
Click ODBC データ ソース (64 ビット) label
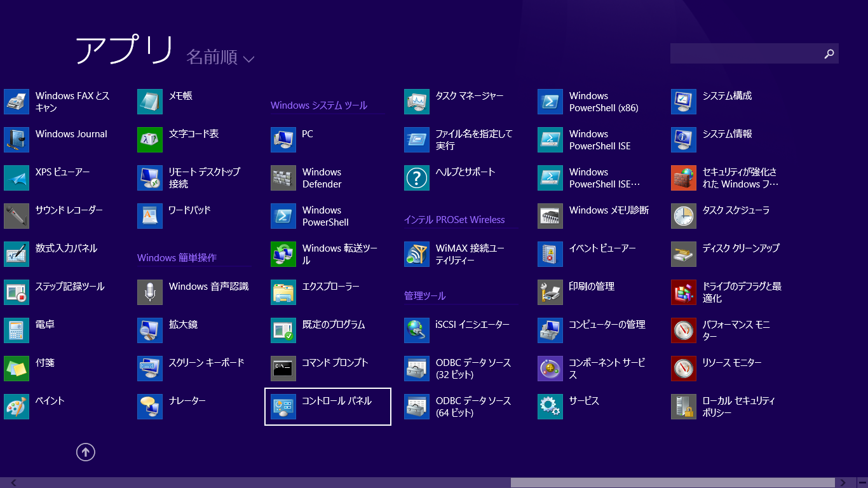pyautogui.click(x=473, y=407)
